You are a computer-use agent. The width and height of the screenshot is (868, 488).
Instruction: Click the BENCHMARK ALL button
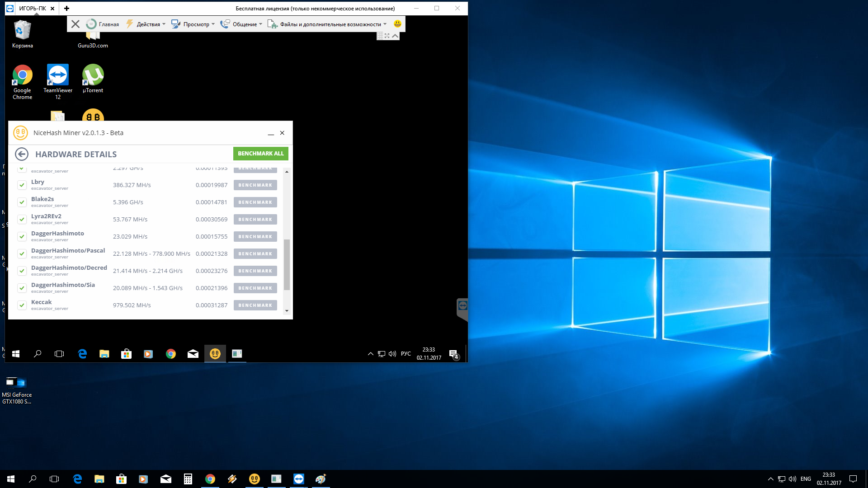260,154
